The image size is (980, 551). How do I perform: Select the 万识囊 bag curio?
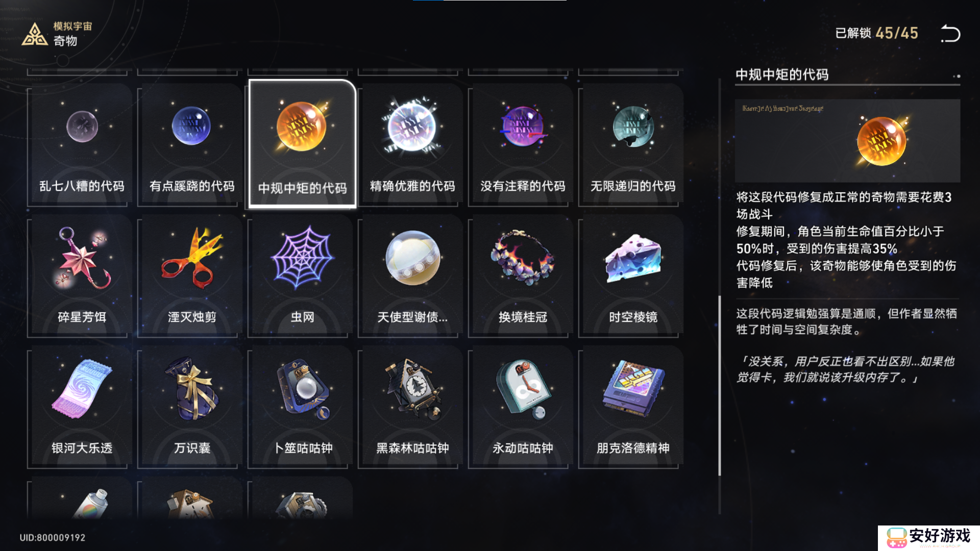point(192,407)
